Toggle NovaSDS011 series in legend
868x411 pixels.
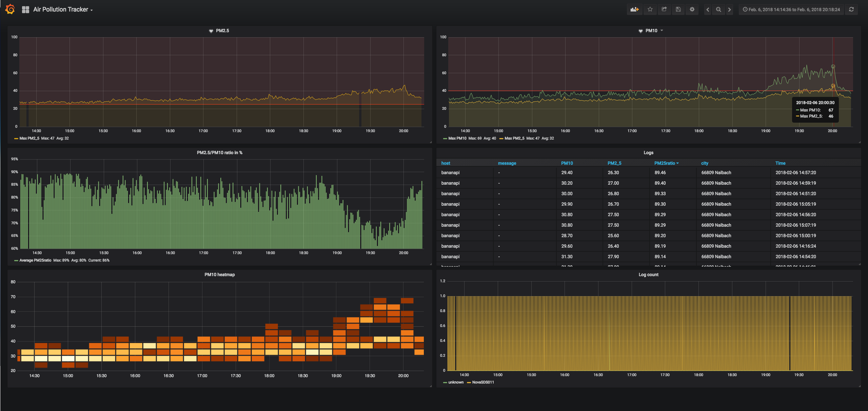pyautogui.click(x=483, y=382)
